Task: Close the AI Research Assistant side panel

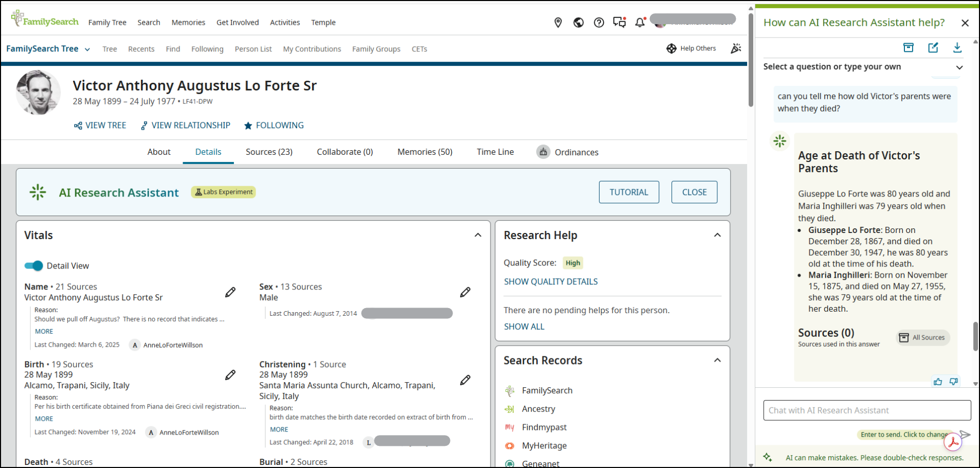Action: click(x=965, y=23)
